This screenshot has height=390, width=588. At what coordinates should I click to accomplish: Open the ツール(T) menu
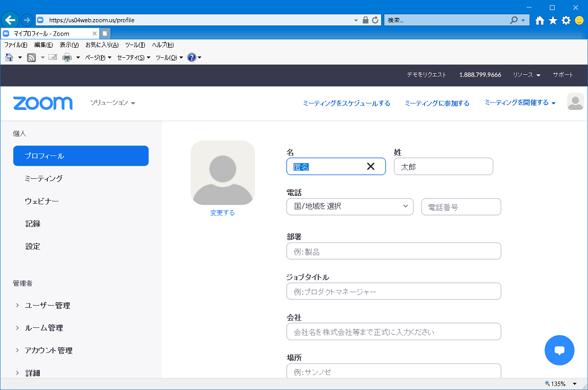click(x=135, y=45)
